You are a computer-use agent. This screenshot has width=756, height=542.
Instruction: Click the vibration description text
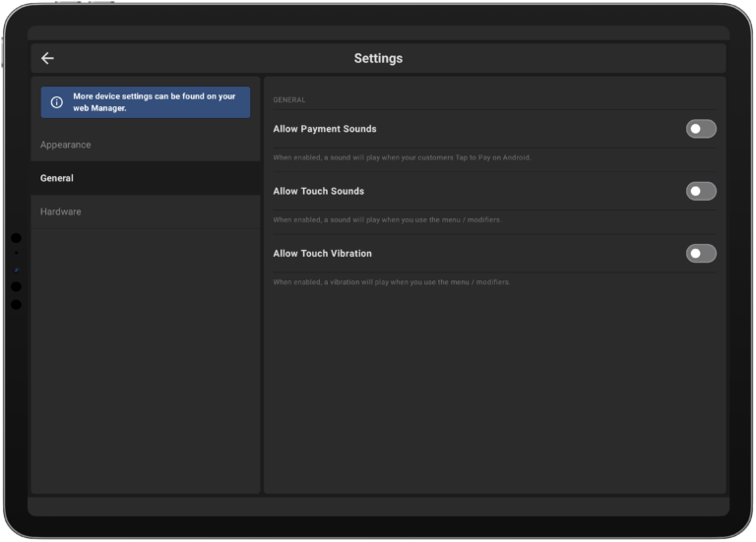[391, 282]
